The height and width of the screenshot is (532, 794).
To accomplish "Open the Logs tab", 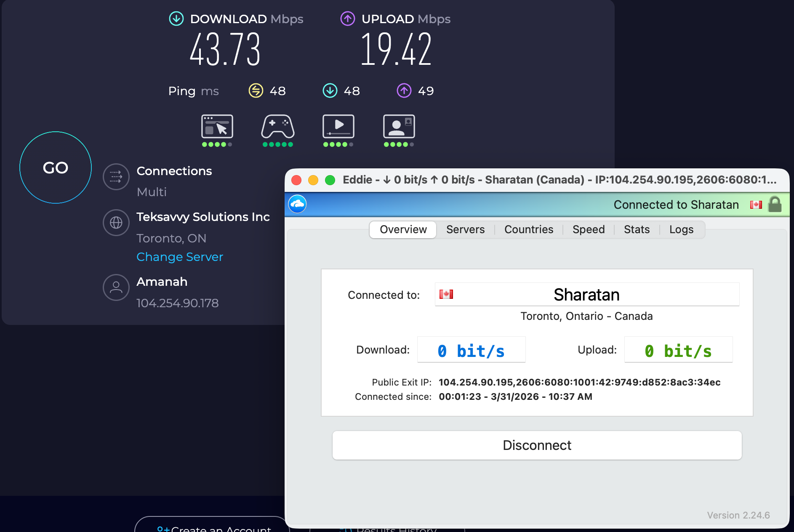I will (681, 229).
